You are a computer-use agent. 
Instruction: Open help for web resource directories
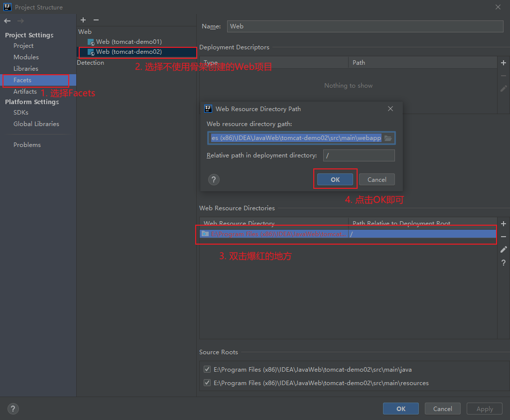tap(504, 263)
